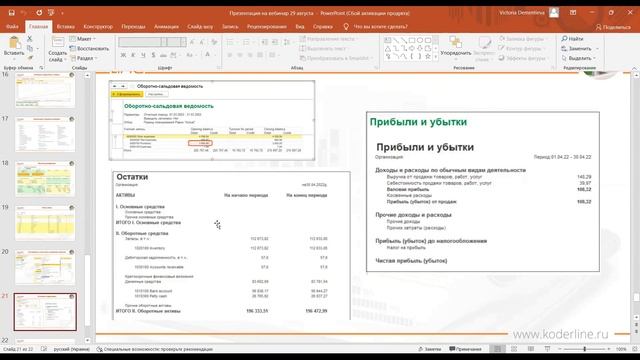Viewport: 640px width, 360px height.
Task: Open the Конструктор tab
Action: click(x=98, y=27)
